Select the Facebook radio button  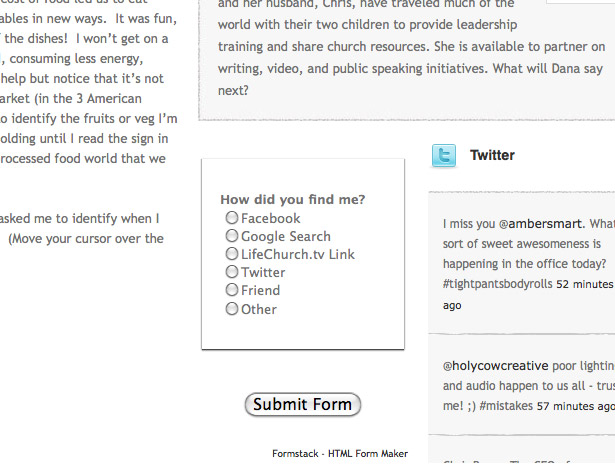232,217
